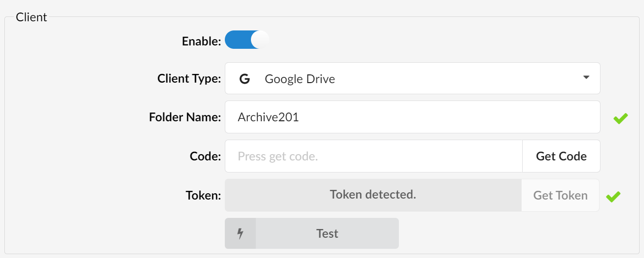This screenshot has height=258, width=644.
Task: Click the Client group legend title
Action: [31, 17]
